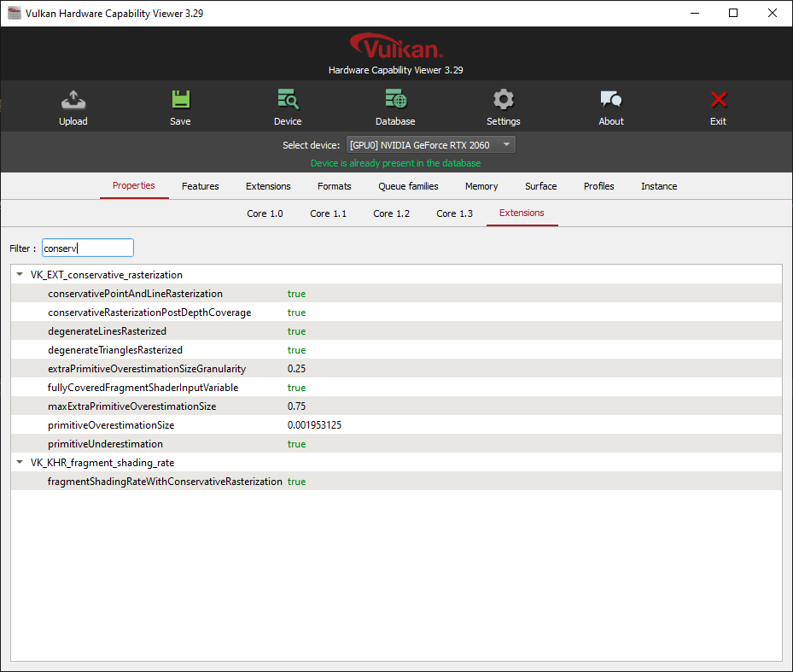Open the About dialog icon
Viewport: 793px width, 672px height.
(x=611, y=99)
